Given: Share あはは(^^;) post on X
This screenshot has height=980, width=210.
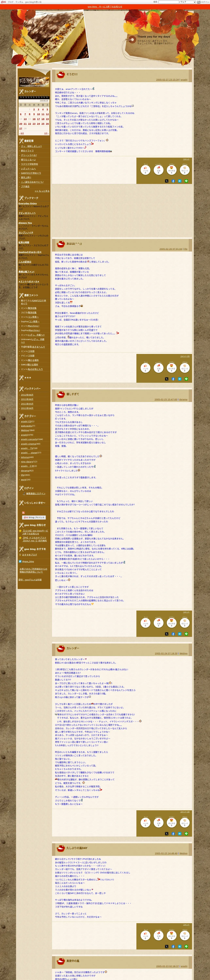Looking at the screenshot, I should coord(166,379).
